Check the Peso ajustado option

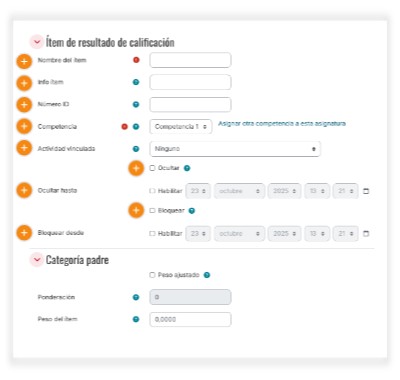pyautogui.click(x=152, y=275)
